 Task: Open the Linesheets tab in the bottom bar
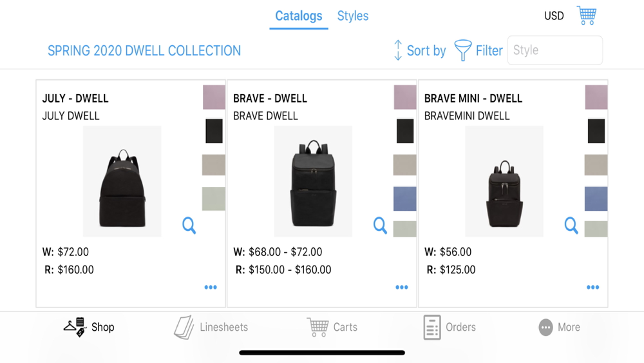click(211, 328)
